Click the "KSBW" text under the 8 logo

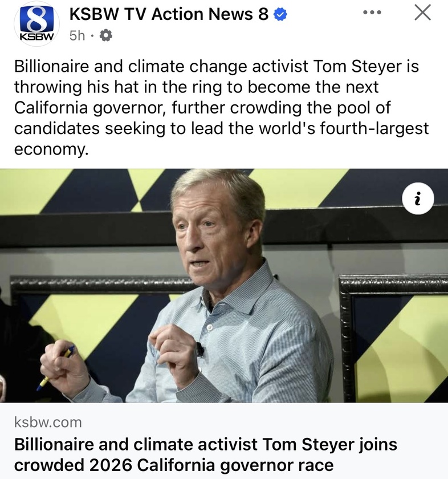click(37, 36)
